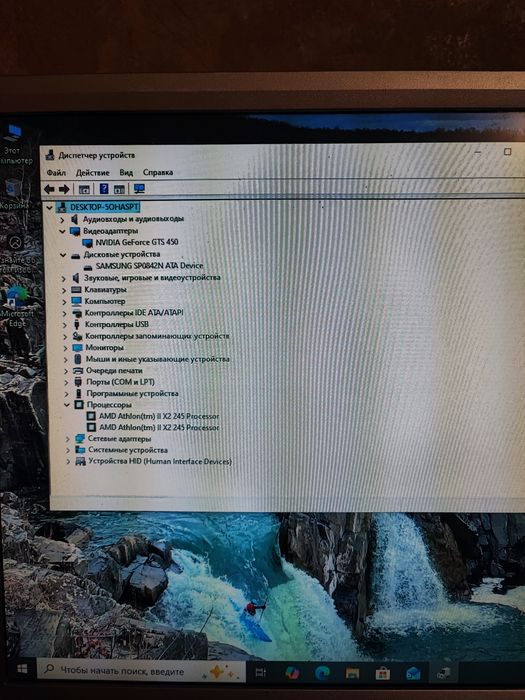The height and width of the screenshot is (700, 525).
Task: Select the Клавиатуры label
Action: tap(105, 289)
